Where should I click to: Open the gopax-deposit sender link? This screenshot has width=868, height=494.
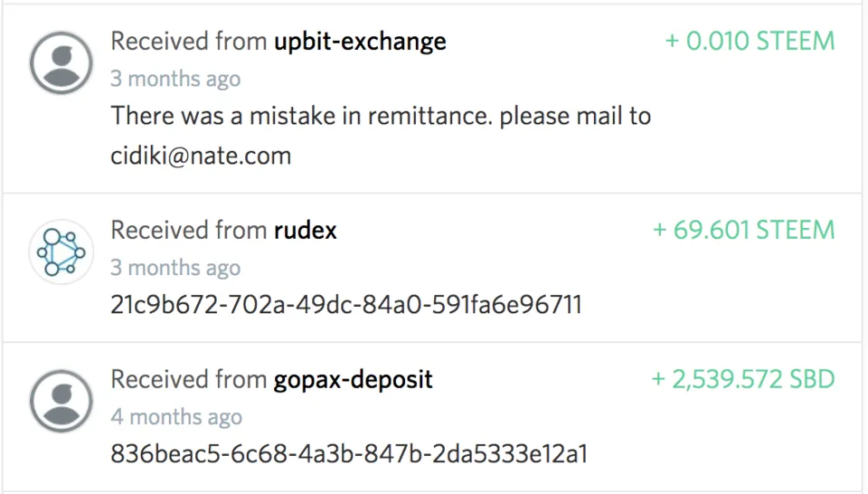click(353, 379)
